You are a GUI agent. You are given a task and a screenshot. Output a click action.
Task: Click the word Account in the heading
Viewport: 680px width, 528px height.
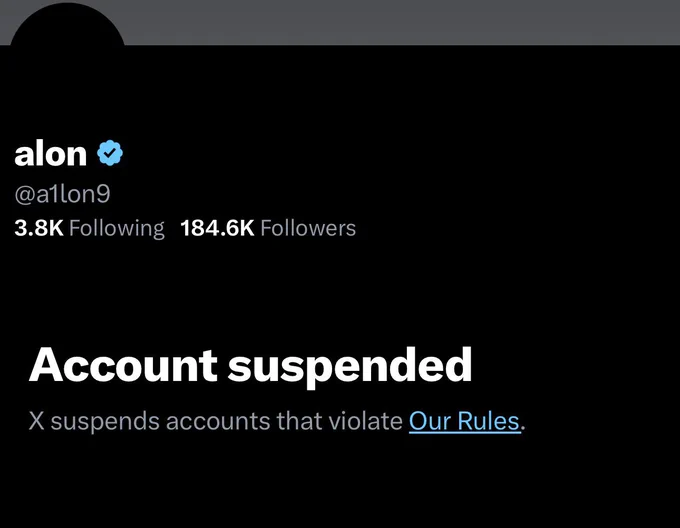[x=123, y=365]
